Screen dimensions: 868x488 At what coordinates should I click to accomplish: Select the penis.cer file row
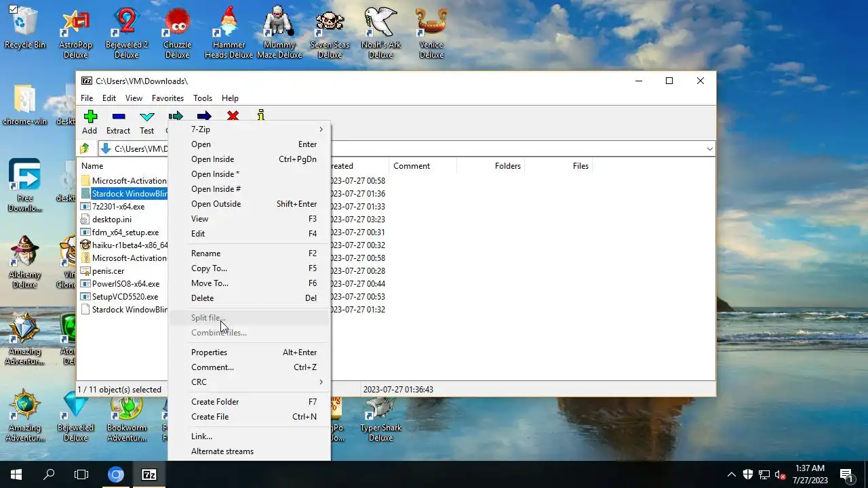click(108, 271)
